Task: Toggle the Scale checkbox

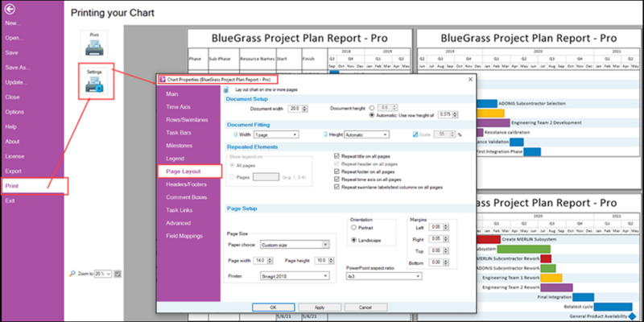Action: 415,134
